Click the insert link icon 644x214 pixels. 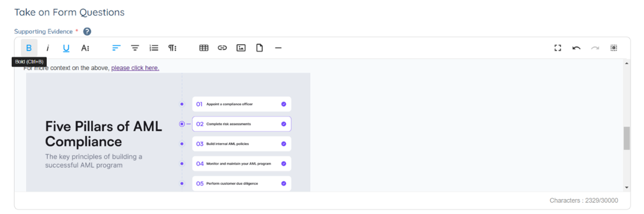click(222, 48)
